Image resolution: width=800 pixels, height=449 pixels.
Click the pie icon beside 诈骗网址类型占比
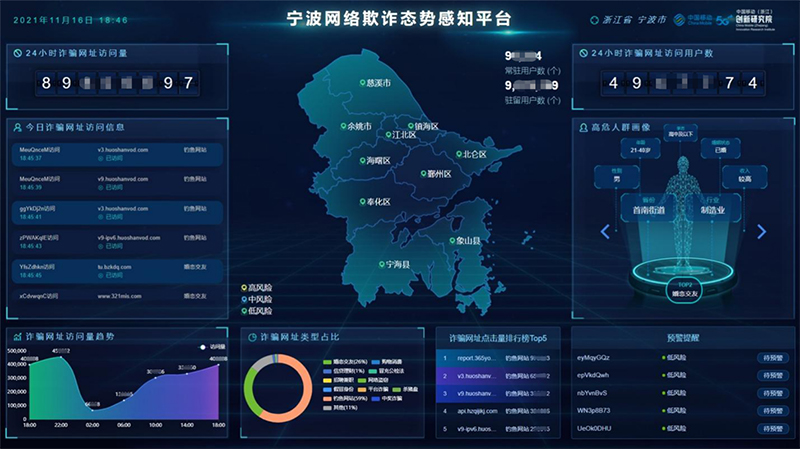pos(250,338)
